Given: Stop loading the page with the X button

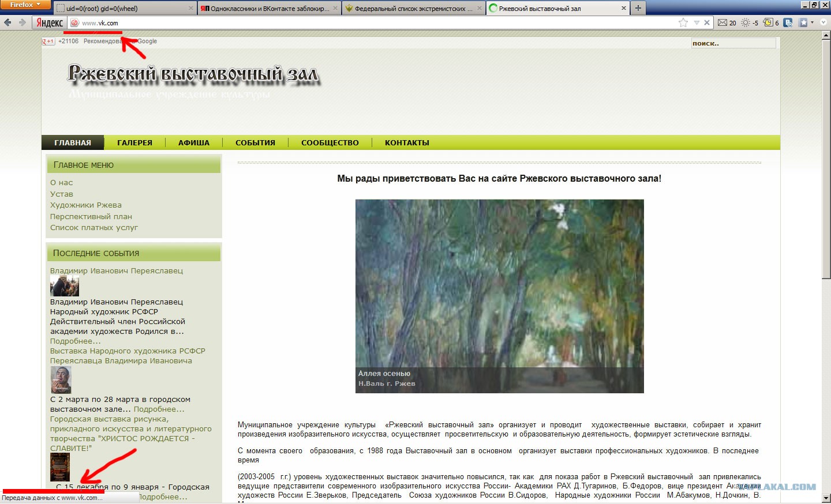Looking at the screenshot, I should [x=707, y=23].
